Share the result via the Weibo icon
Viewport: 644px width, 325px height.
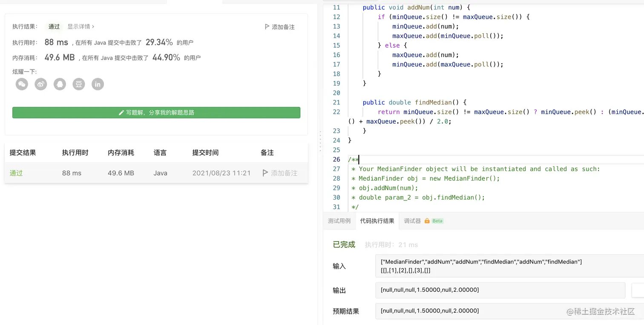[41, 84]
